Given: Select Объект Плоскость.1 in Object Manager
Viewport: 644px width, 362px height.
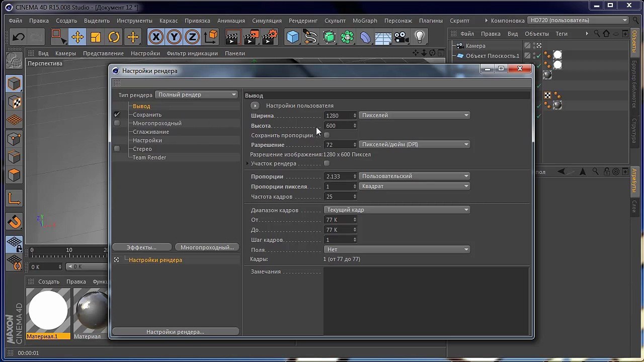Looking at the screenshot, I should pos(492,56).
